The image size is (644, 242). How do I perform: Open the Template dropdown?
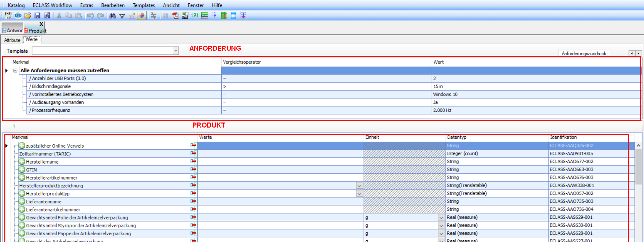coord(175,51)
